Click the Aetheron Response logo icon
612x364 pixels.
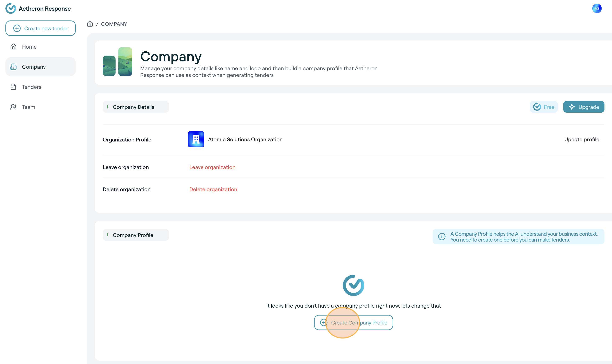(10, 9)
